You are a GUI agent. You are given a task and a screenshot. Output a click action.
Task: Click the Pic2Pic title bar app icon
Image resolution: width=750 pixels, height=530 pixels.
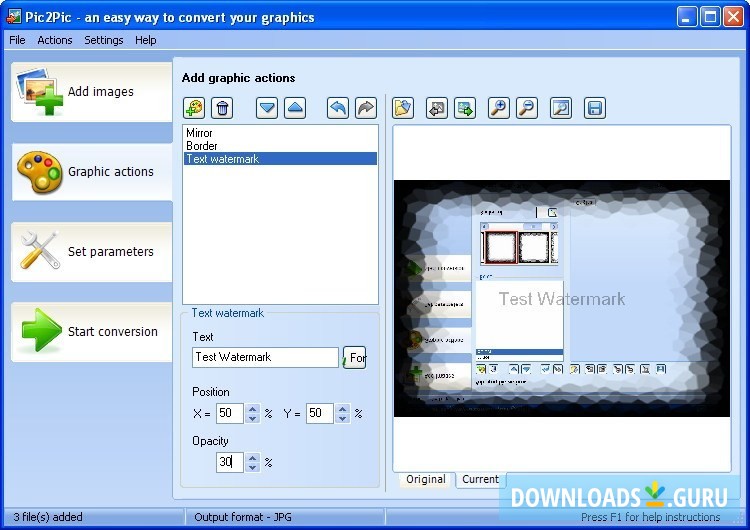pyautogui.click(x=13, y=17)
